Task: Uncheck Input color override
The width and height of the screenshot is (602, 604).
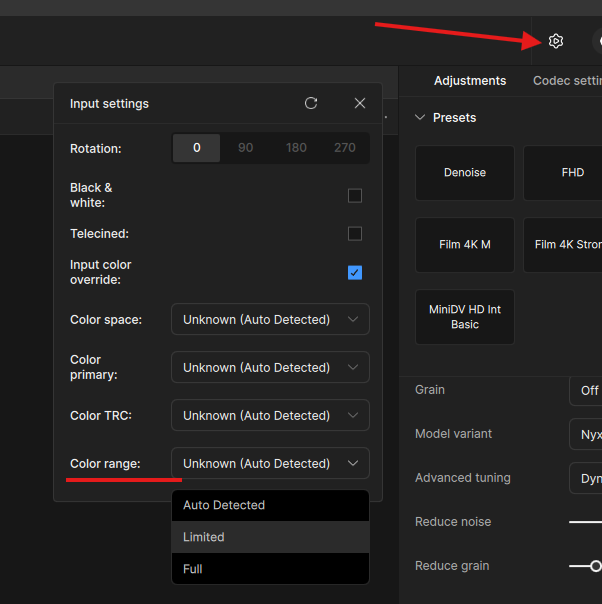Action: pyautogui.click(x=355, y=272)
